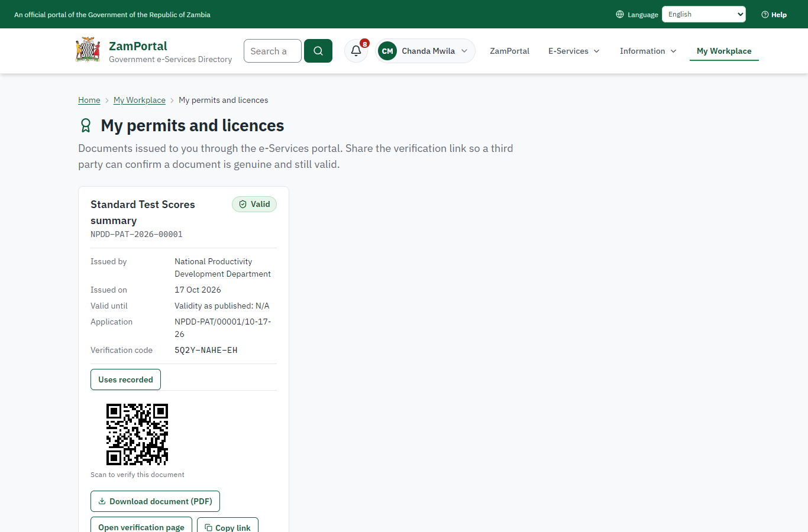Focus the Search input field

tap(273, 51)
